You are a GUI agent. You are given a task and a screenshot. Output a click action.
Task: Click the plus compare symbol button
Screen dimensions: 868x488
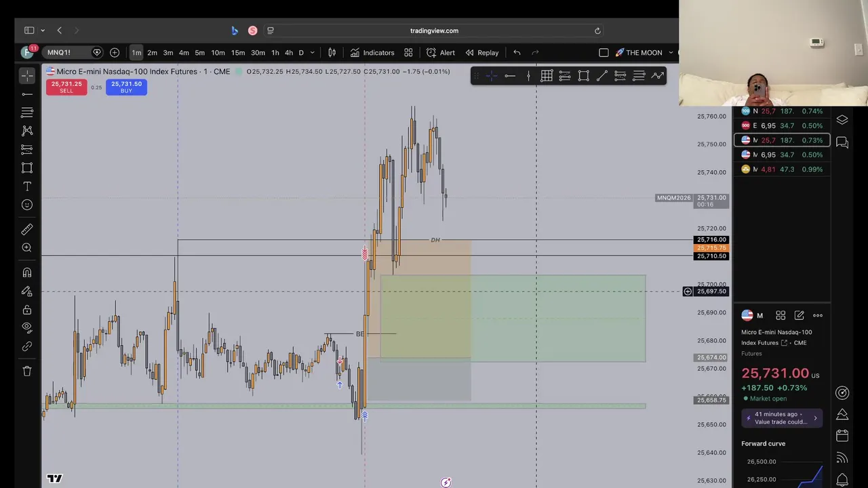(x=115, y=52)
